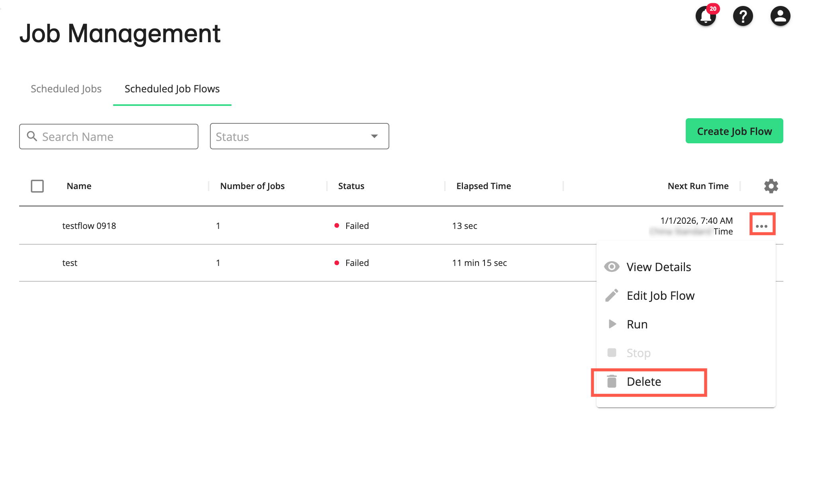This screenshot has height=504, width=816.
Task: Open the Status filter dropdown
Action: click(299, 137)
